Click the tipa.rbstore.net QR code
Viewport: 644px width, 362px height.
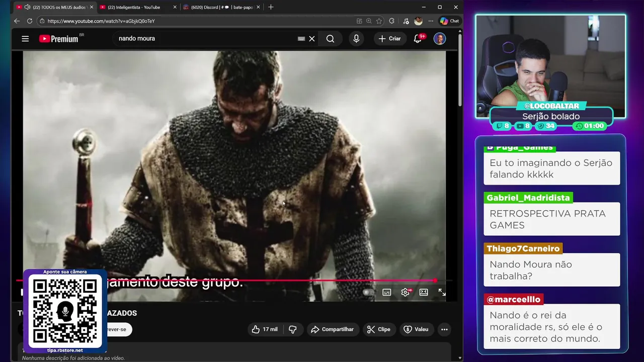(x=65, y=310)
